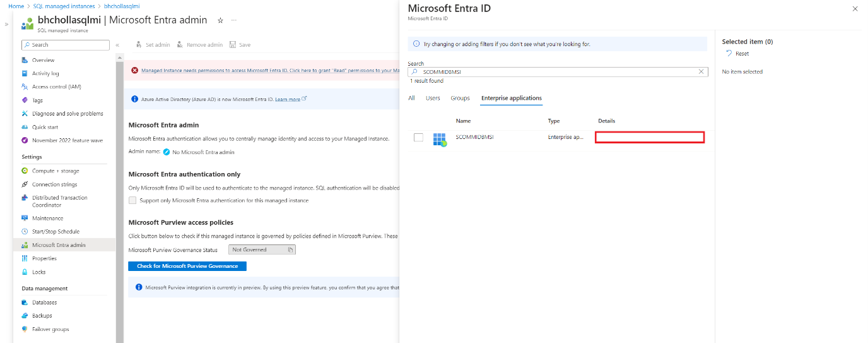Switch to the Groups tab

(x=460, y=98)
